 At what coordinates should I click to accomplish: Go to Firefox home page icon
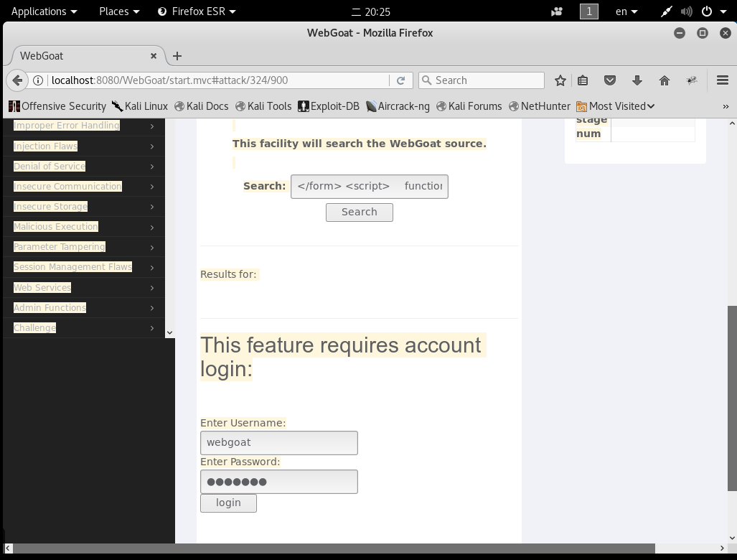click(x=664, y=81)
